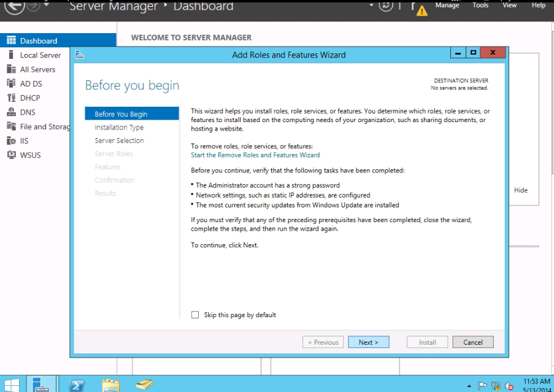Select Local Server in the sidebar

click(35, 55)
